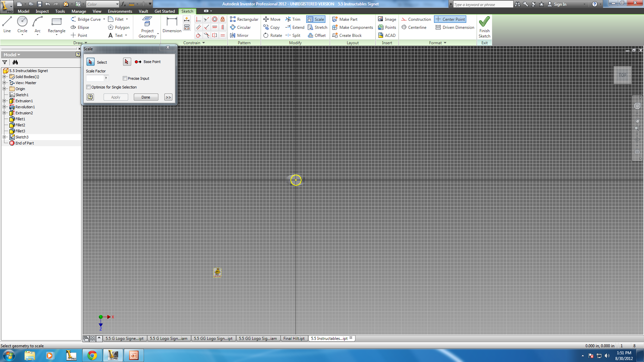The height and width of the screenshot is (362, 644).
Task: Click the Scale tool button
Action: point(316,19)
